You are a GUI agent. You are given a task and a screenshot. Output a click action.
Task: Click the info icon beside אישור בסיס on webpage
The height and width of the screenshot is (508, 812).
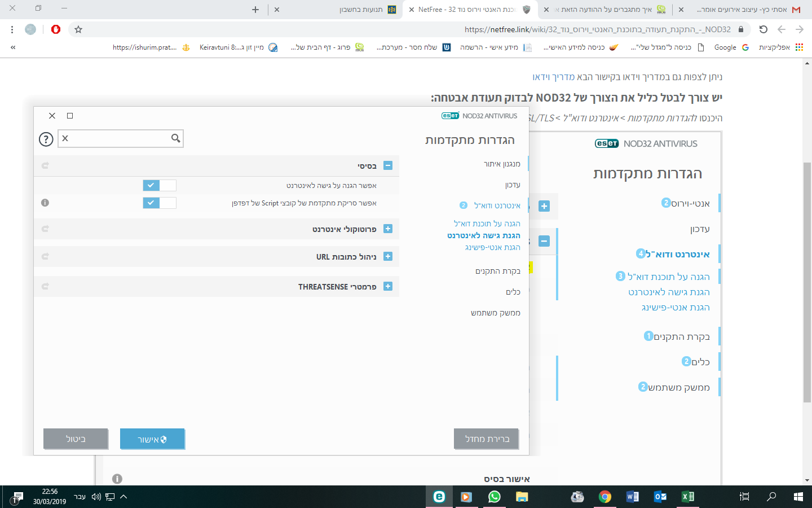click(117, 479)
